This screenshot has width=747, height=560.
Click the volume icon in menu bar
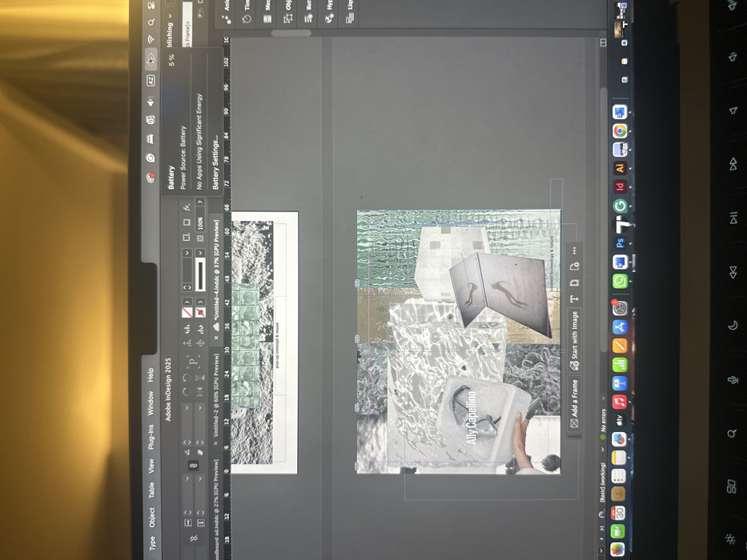click(x=151, y=102)
